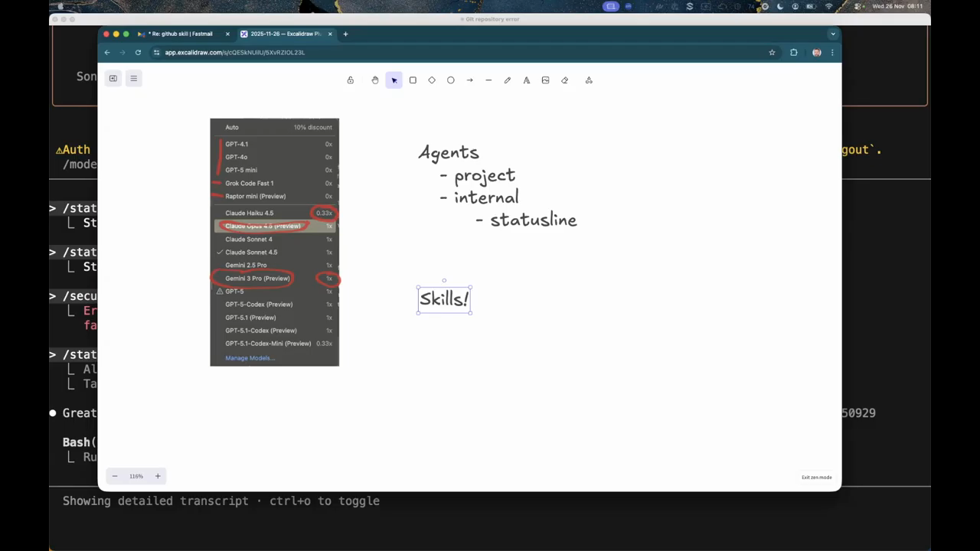Zoom in with the plus button
The width and height of the screenshot is (980, 551).
coord(158,476)
